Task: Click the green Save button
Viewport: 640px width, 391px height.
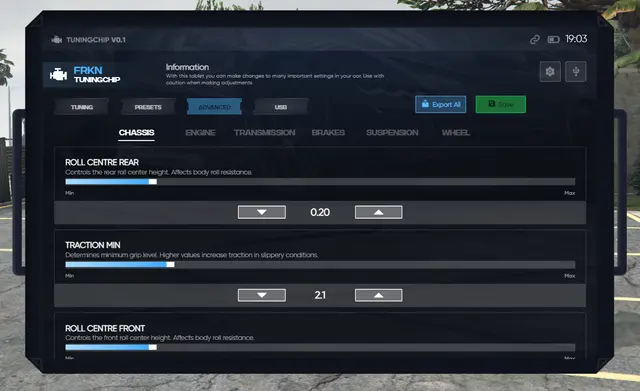Action: click(x=501, y=104)
